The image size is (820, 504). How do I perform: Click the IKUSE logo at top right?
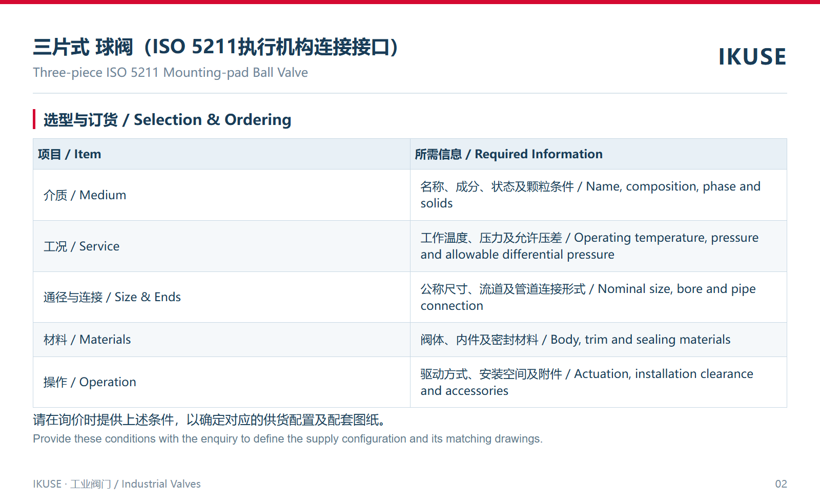[x=752, y=57]
